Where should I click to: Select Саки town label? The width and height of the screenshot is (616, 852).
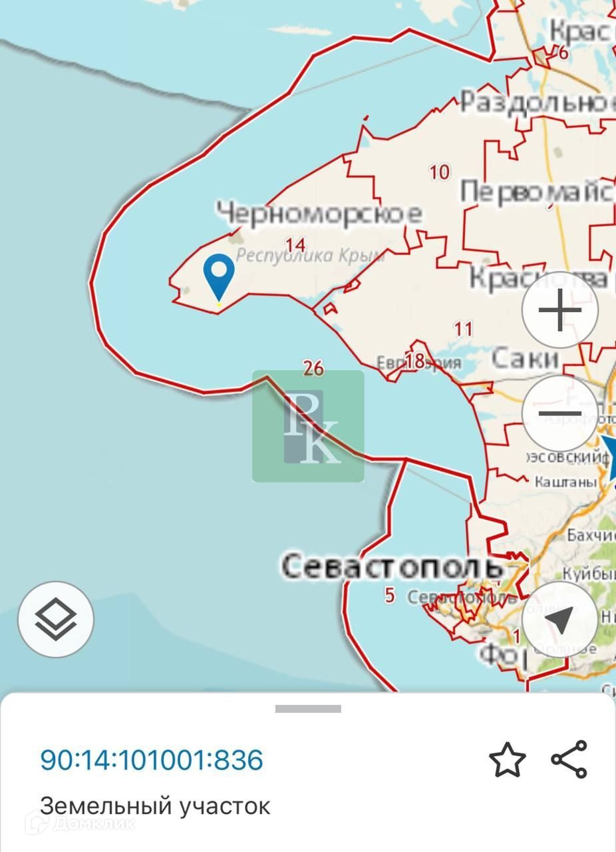point(525,359)
